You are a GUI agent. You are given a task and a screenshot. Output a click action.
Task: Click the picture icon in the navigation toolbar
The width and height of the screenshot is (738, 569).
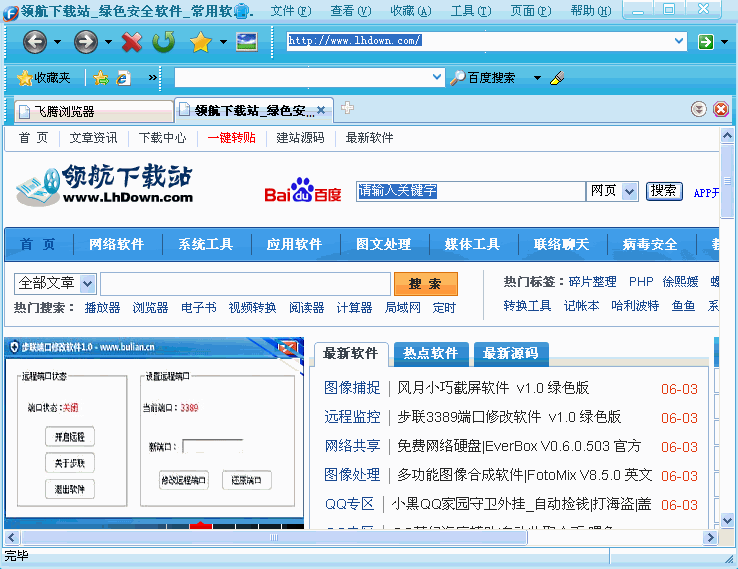(247, 42)
